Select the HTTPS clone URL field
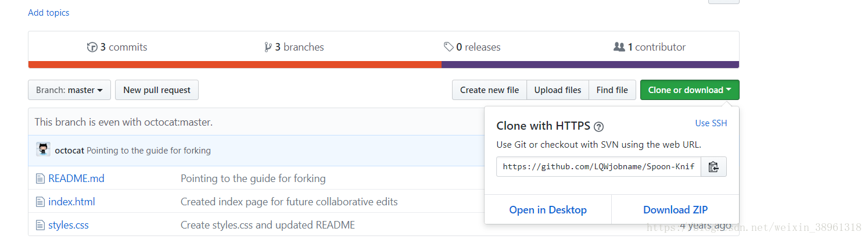This screenshot has height=239, width=868. point(598,167)
